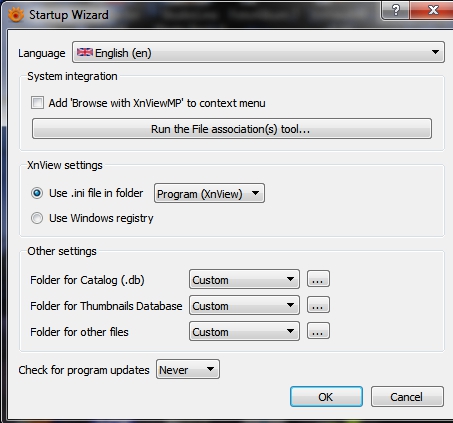
Task: Open the Folder for Catalog (.db) dropdown
Action: click(244, 279)
